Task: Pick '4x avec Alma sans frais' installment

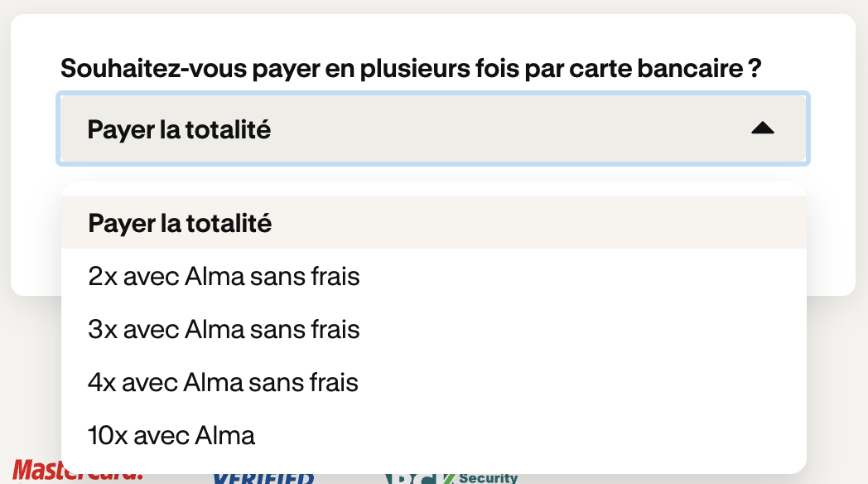Action: [x=433, y=382]
